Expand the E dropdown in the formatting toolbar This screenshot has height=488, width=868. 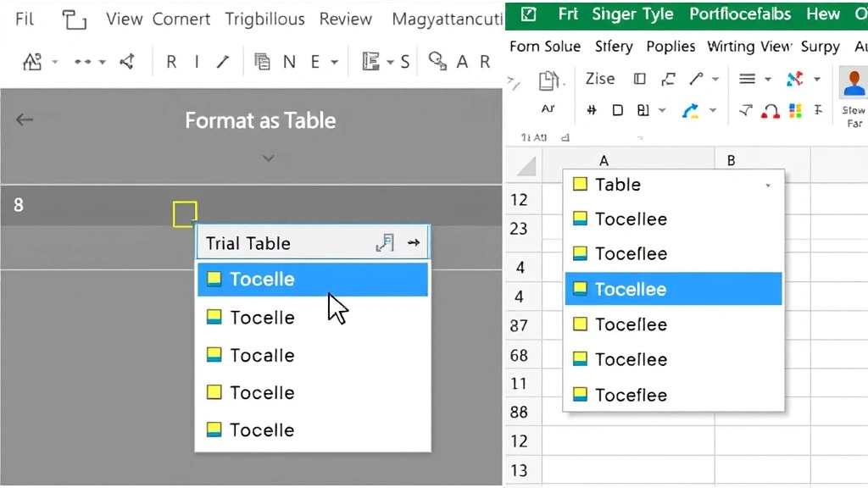pos(333,61)
